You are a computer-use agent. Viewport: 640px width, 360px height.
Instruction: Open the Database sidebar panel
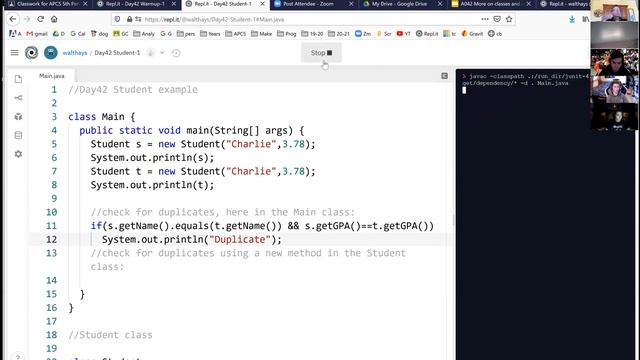point(18,135)
